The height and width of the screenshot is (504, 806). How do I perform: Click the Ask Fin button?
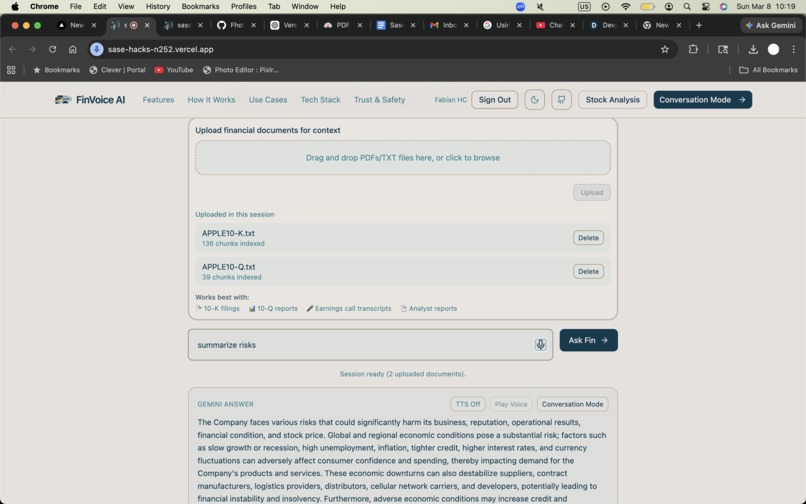(588, 340)
